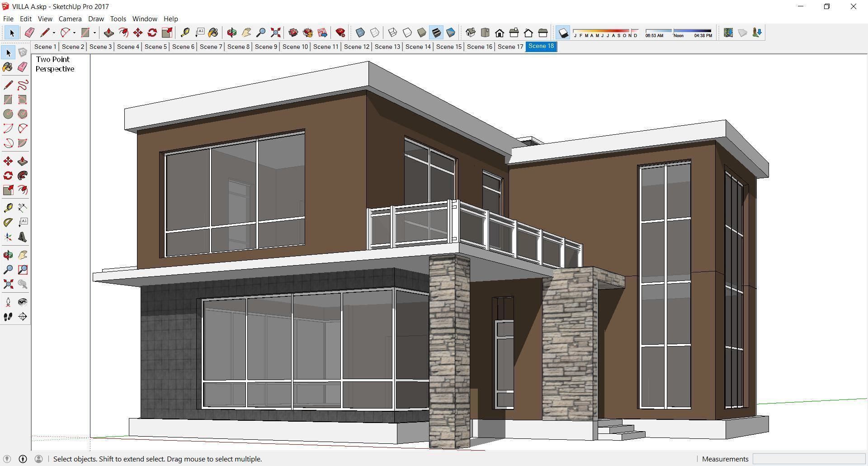Toggle Show/Hide Shadows button

tap(563, 33)
